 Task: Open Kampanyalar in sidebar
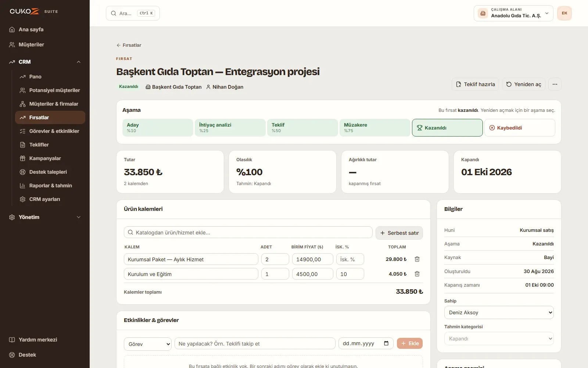point(50,158)
